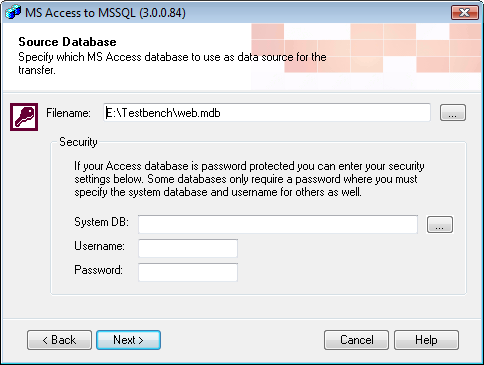Go to the next step with Next
The height and width of the screenshot is (365, 484).
(x=128, y=340)
